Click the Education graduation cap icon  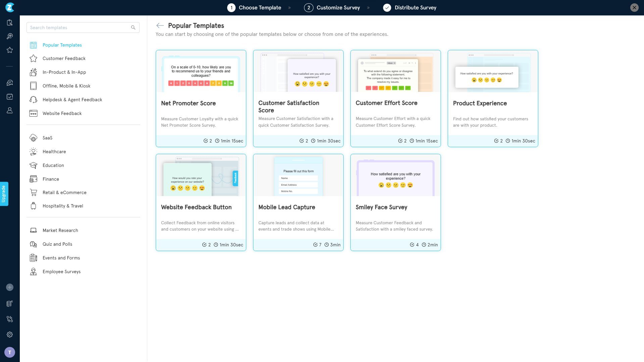tap(33, 165)
